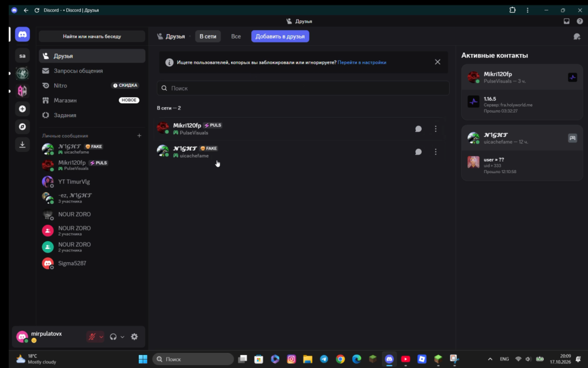The height and width of the screenshot is (368, 588).
Task: Follow the Перейти в настройки link
Action: click(x=362, y=62)
